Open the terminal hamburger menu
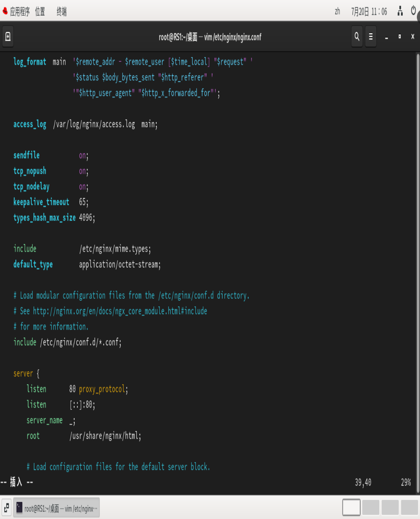420x519 pixels. (x=370, y=37)
